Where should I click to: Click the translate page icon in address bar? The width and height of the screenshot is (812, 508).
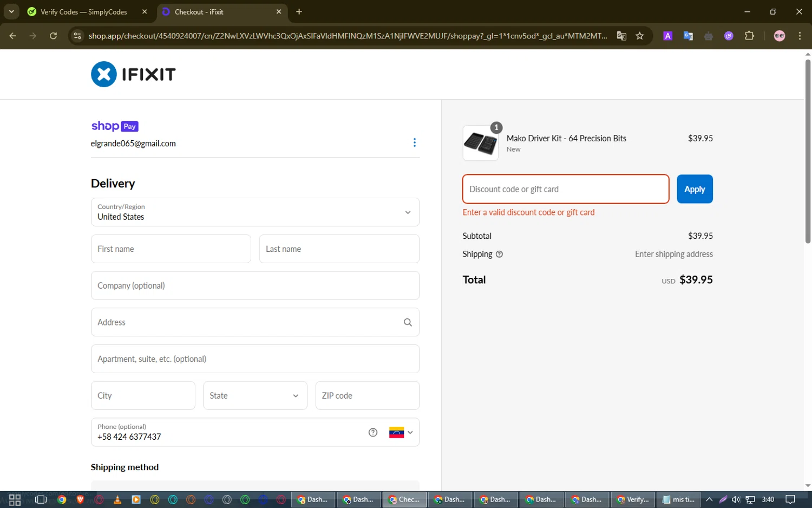coord(621,36)
